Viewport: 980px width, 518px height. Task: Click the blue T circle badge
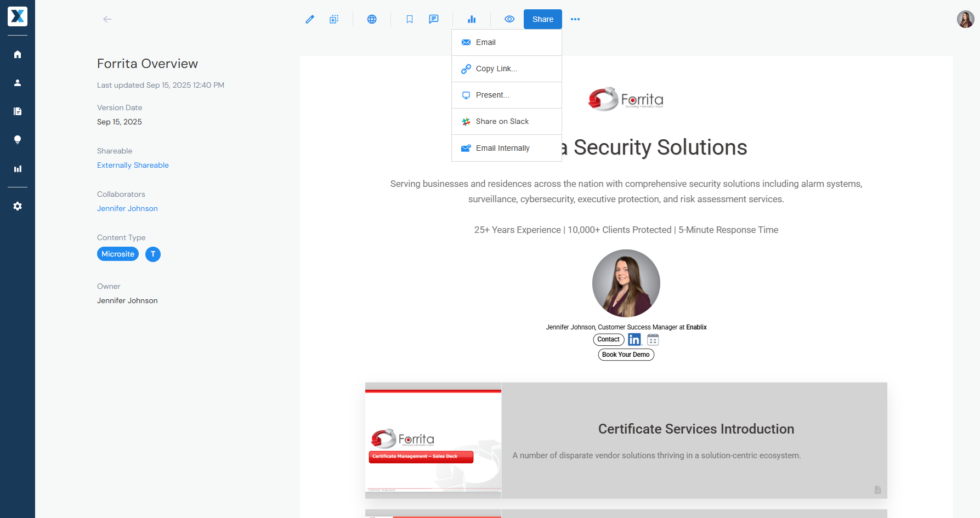click(153, 254)
